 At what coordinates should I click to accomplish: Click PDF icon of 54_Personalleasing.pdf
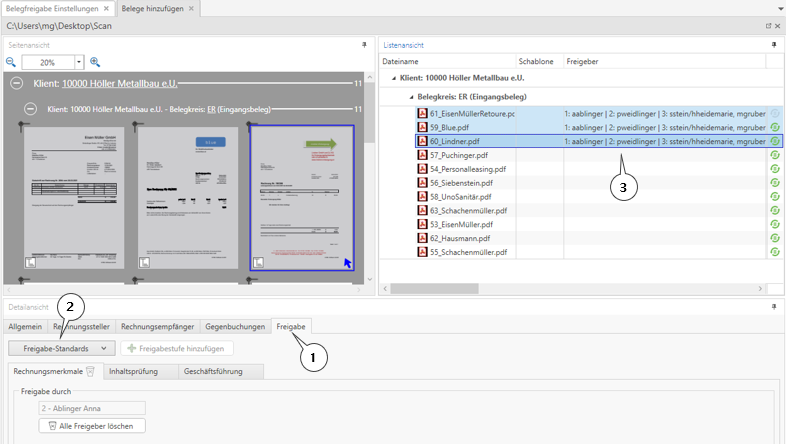tap(423, 169)
